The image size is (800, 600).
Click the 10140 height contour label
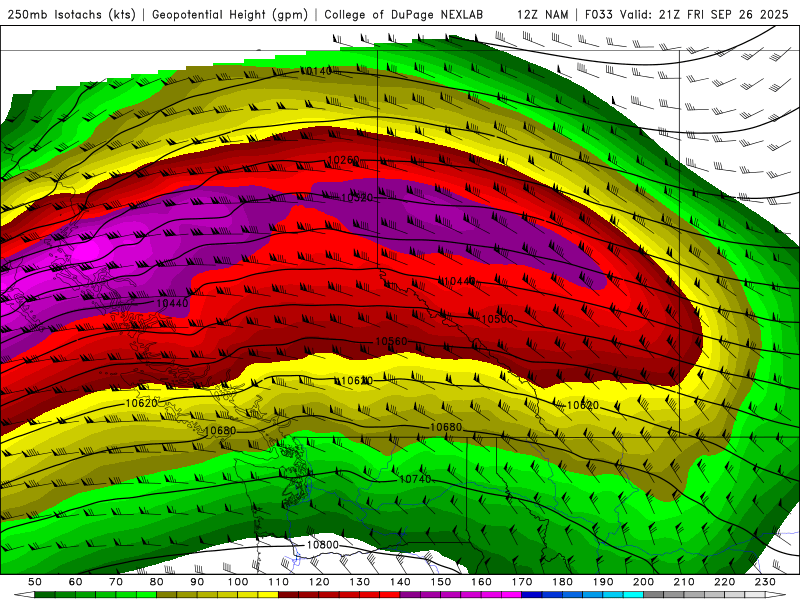pos(316,71)
